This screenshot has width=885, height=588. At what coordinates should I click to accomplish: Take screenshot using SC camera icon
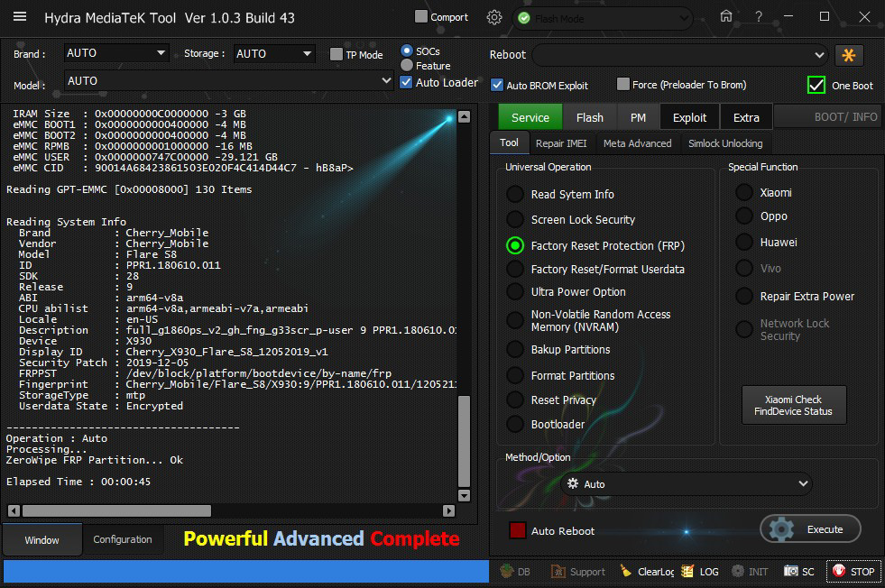(799, 572)
